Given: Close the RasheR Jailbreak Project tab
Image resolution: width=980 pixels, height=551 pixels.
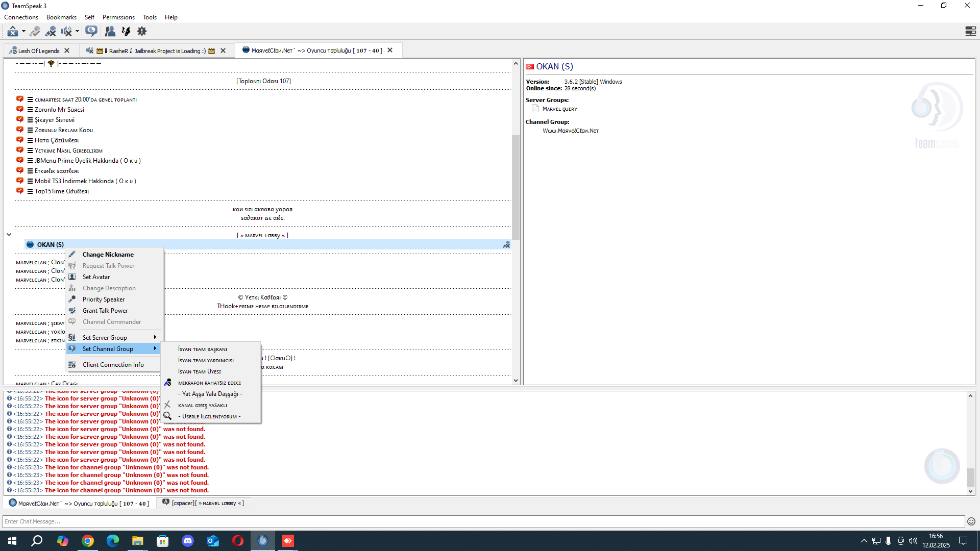Looking at the screenshot, I should tap(223, 51).
